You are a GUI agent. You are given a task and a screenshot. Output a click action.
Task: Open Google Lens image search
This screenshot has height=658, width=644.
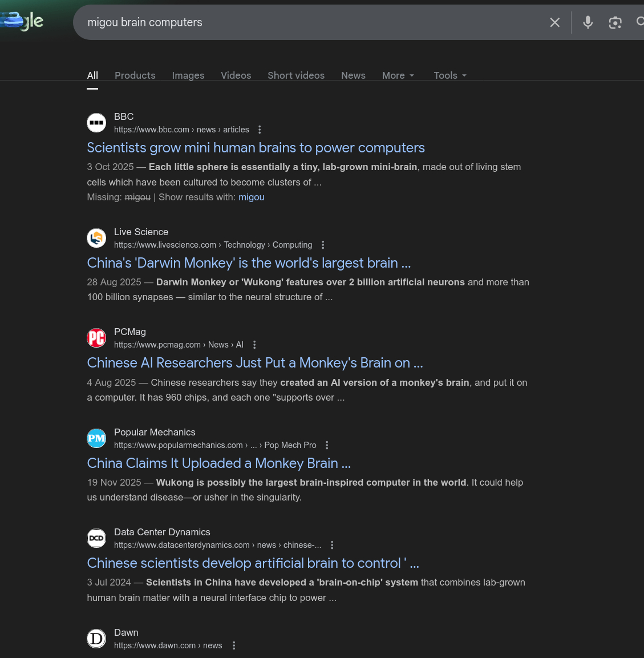point(615,22)
